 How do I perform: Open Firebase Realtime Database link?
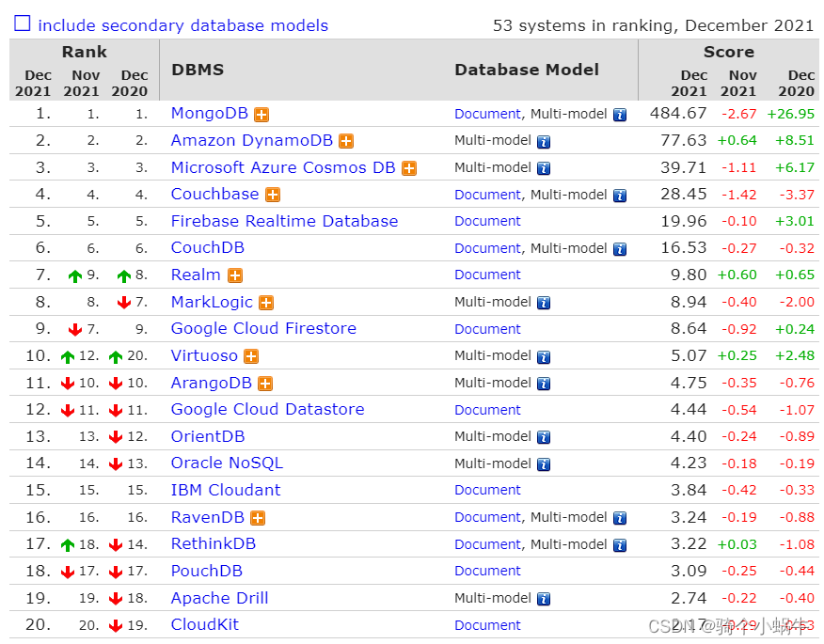[284, 221]
